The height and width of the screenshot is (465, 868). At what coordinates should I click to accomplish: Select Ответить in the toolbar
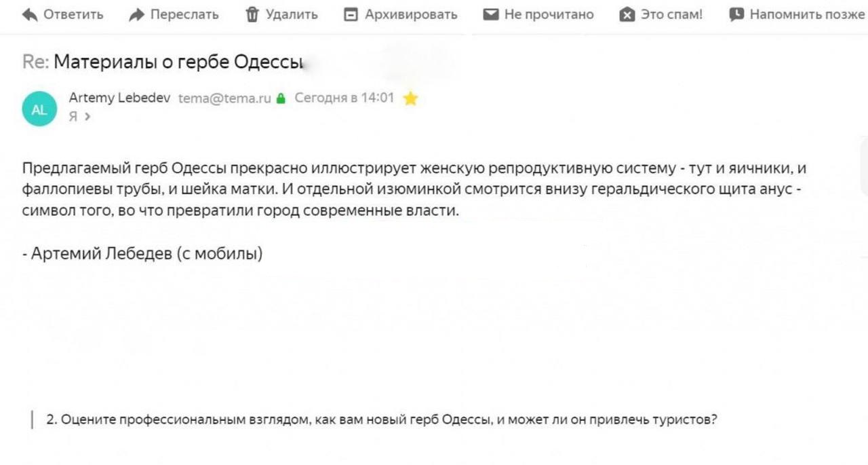coord(73,14)
